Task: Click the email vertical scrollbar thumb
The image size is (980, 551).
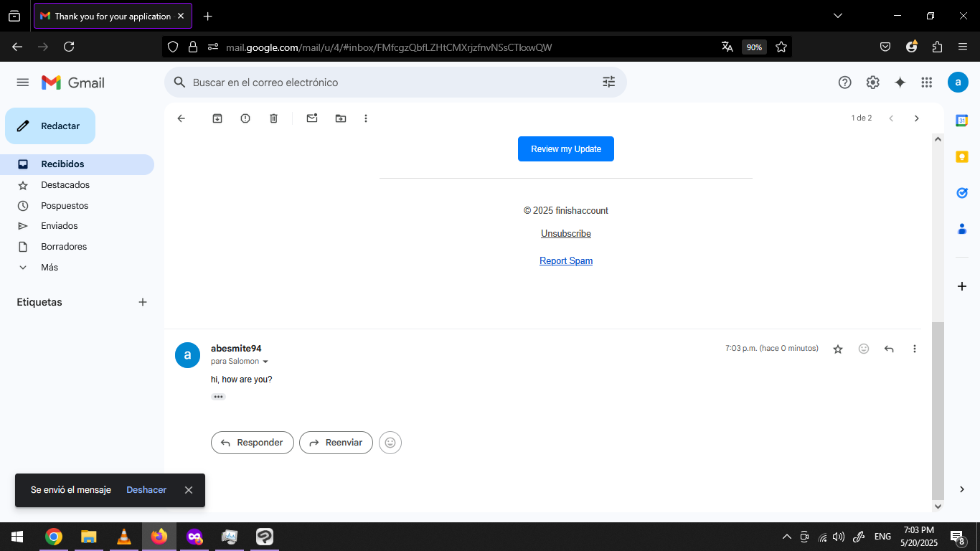Action: click(938, 411)
